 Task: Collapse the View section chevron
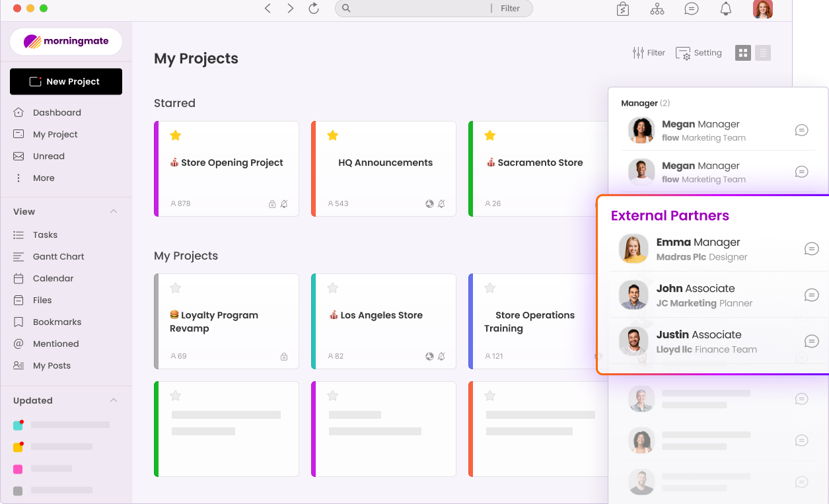pos(114,211)
